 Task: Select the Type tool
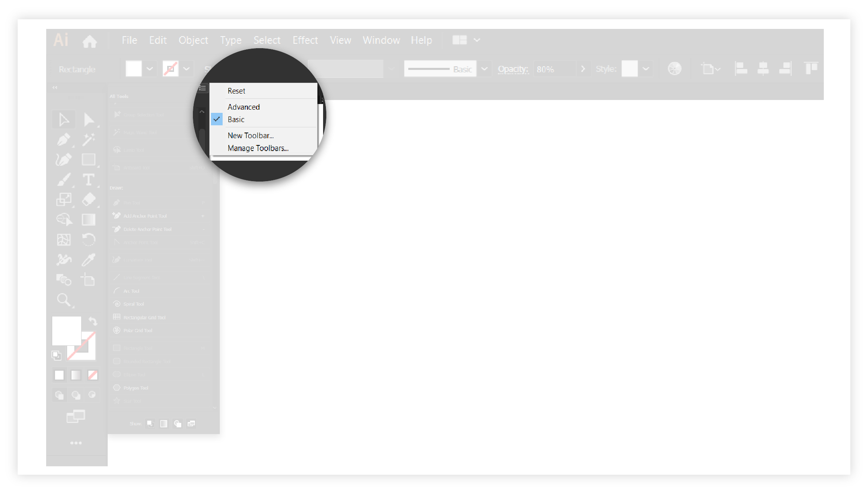(88, 180)
